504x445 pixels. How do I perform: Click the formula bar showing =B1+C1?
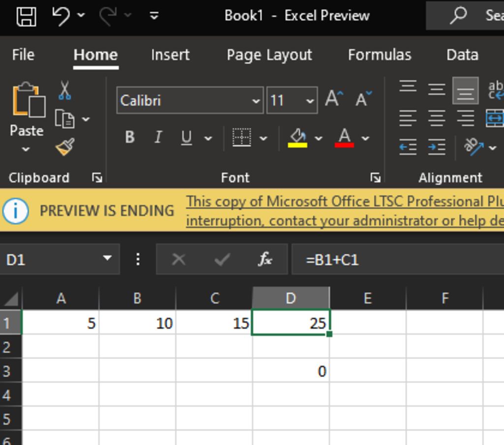[x=398, y=259]
